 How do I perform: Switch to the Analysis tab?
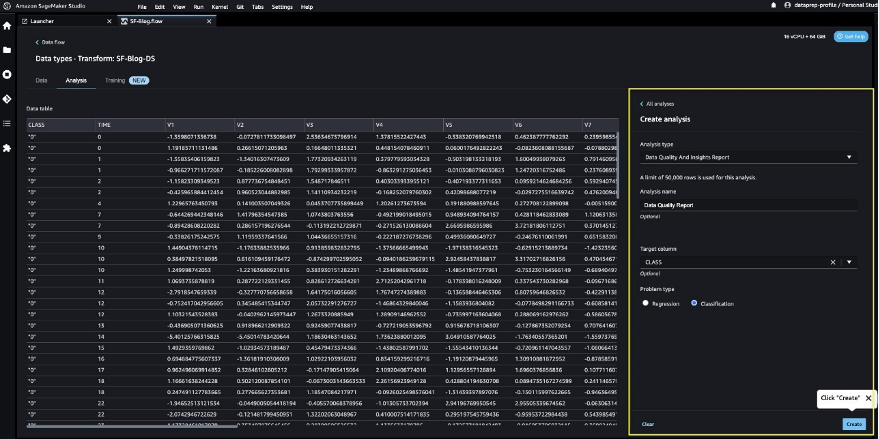76,80
